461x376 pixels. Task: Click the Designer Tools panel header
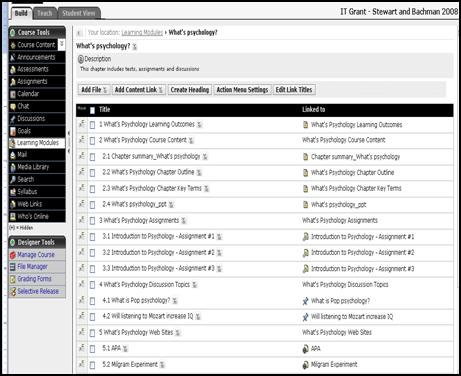[x=37, y=242]
